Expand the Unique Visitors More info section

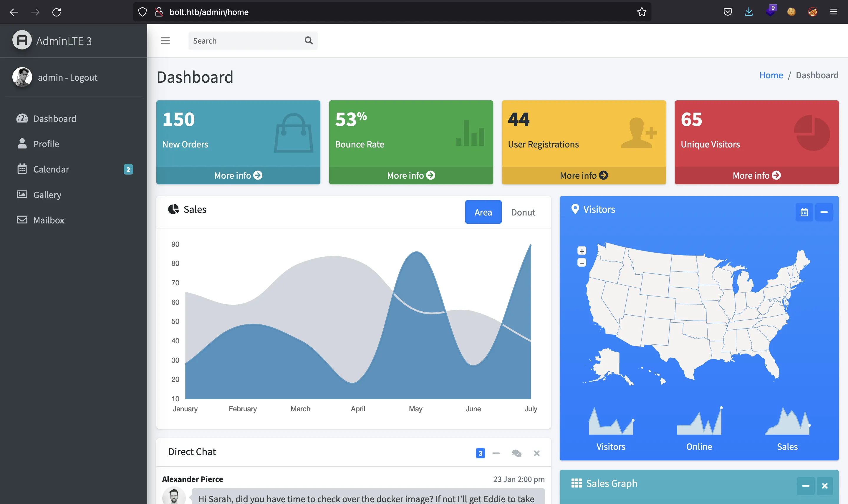[x=757, y=175]
